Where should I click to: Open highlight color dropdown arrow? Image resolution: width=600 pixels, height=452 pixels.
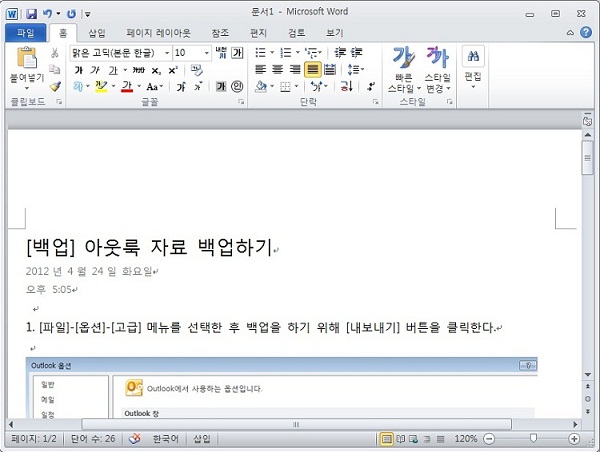pos(113,86)
